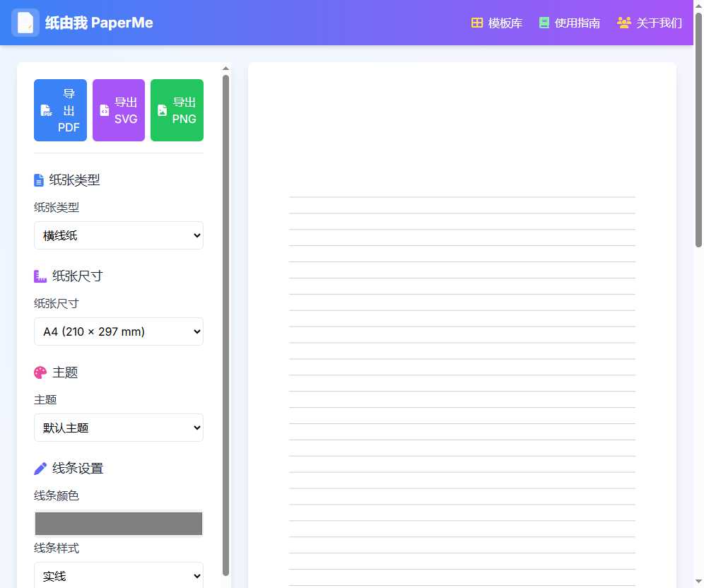Click the palette icon beside 主题 heading

pos(40,372)
